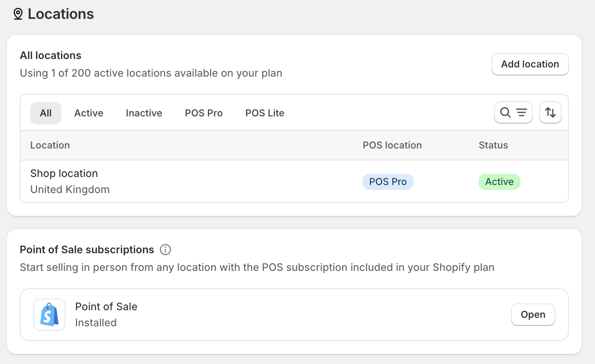Filter by the POS Pro tab
This screenshot has width=595, height=364.
(204, 113)
